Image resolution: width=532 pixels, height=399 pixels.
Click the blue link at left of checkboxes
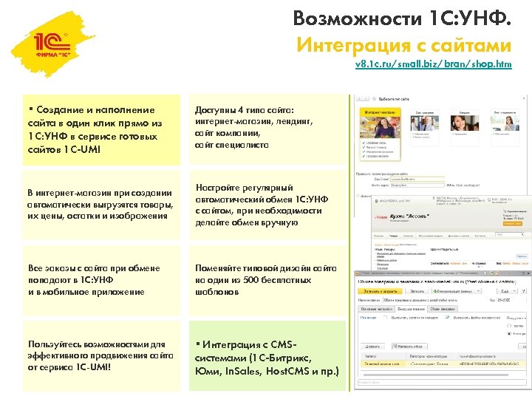tap(368, 318)
